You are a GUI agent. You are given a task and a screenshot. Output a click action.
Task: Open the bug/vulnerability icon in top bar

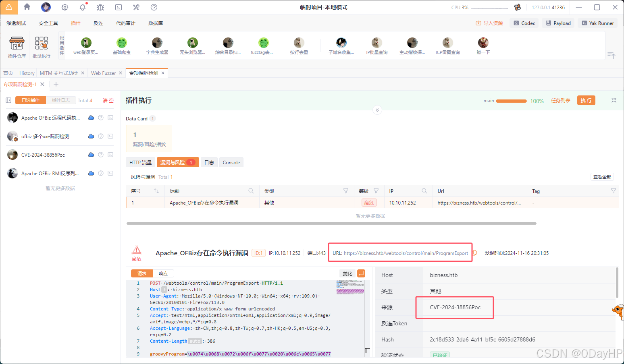pyautogui.click(x=100, y=7)
